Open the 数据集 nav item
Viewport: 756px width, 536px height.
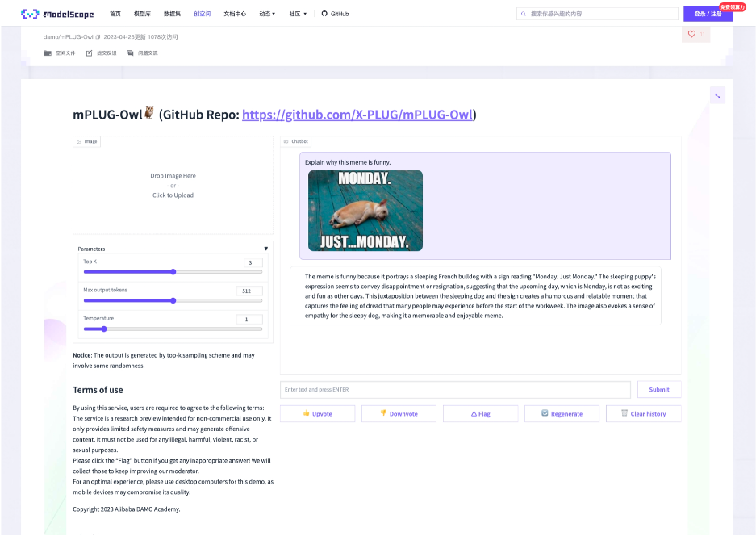click(172, 14)
